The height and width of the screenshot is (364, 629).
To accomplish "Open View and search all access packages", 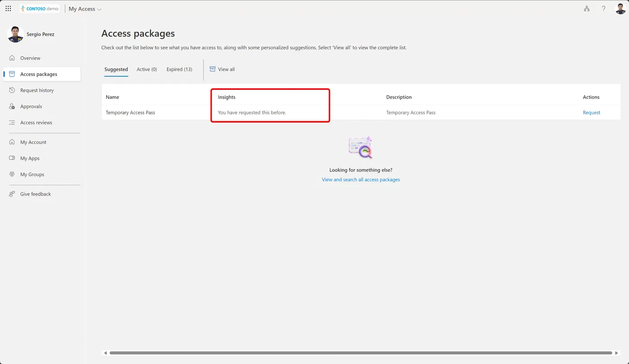I will pyautogui.click(x=361, y=180).
